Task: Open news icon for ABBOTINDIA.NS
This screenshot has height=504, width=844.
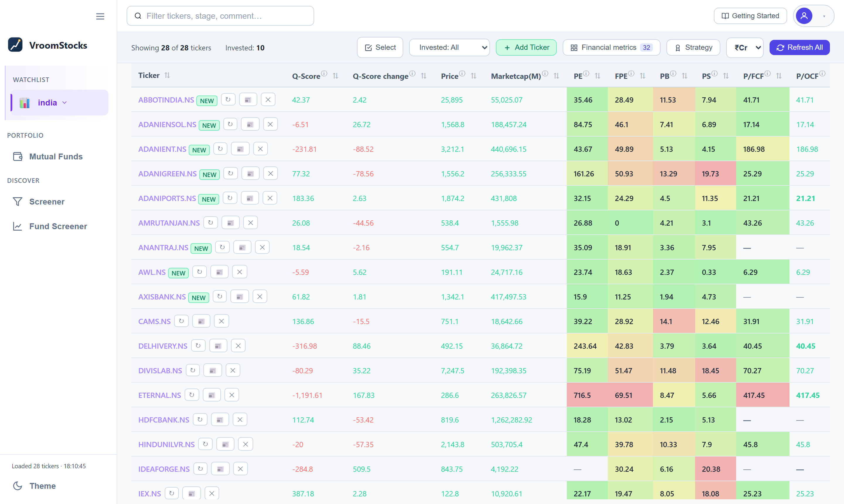Action: pyautogui.click(x=248, y=100)
